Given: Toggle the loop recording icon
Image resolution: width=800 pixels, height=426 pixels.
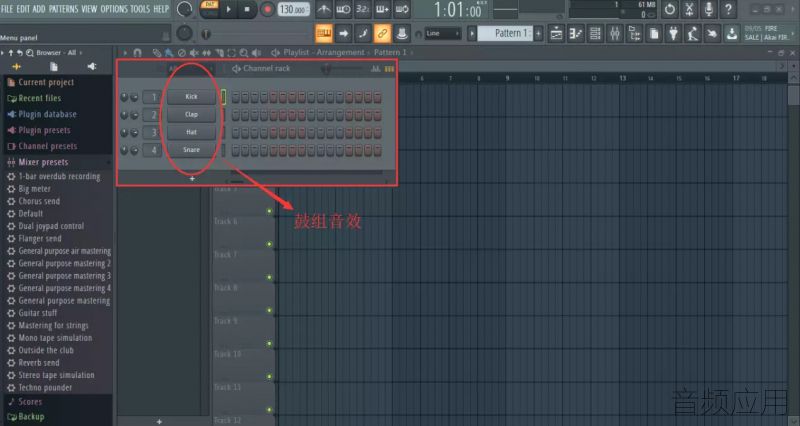Looking at the screenshot, I should [402, 9].
